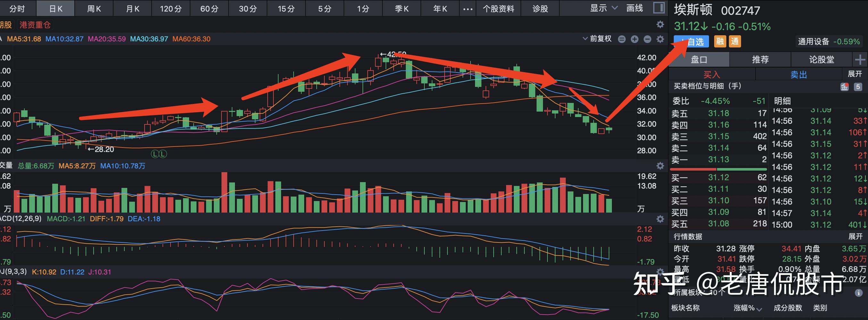Click the 明细 header label
This screenshot has width=868, height=320.
point(782,101)
